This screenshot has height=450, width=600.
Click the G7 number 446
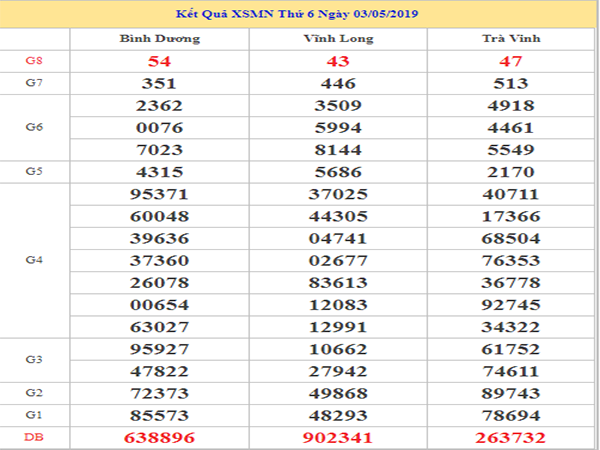(338, 83)
